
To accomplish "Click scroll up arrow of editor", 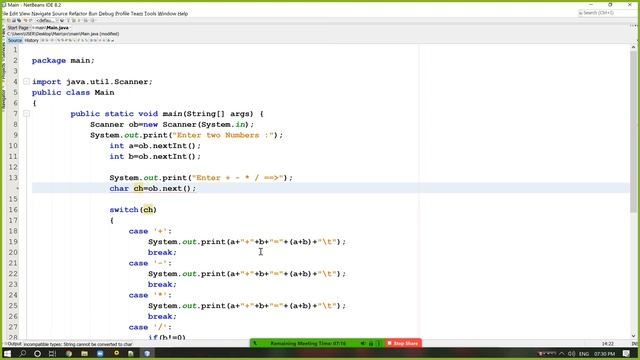I will [x=633, y=48].
